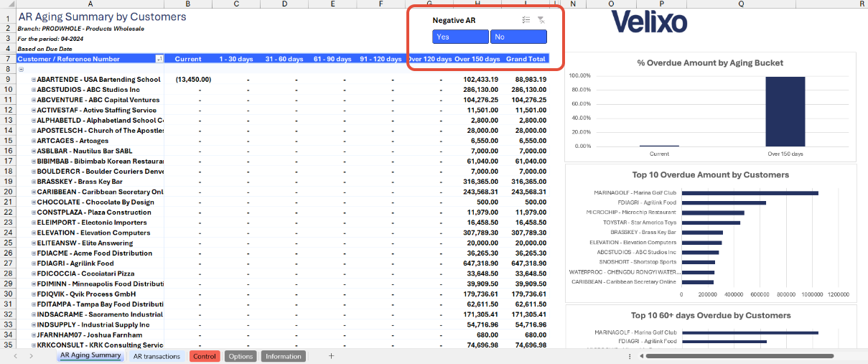Select the AR Aging Summary by Customers title

point(102,17)
